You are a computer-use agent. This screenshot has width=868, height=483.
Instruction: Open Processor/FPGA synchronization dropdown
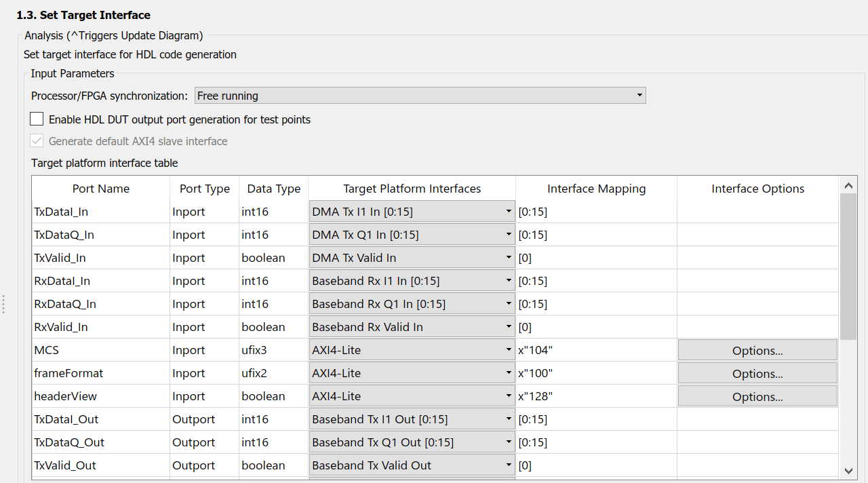420,96
